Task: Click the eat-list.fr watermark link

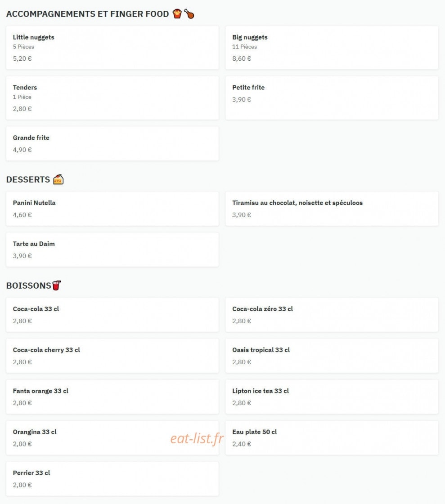Action: pos(197,438)
